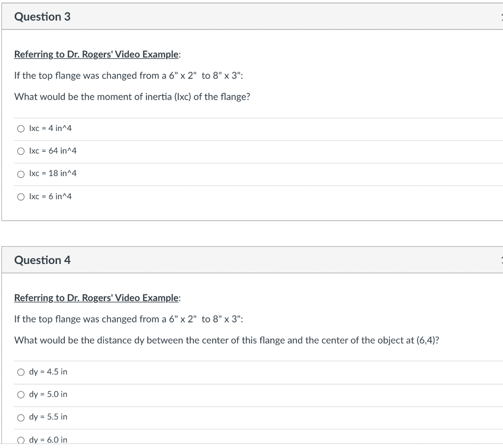Click the top flange sentence in Question 3
503x448 pixels.
click(129, 76)
